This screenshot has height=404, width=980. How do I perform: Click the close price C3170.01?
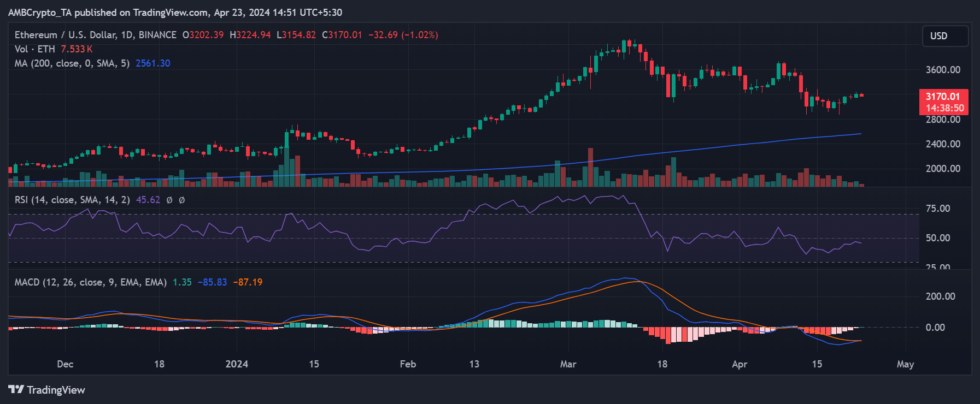point(342,35)
